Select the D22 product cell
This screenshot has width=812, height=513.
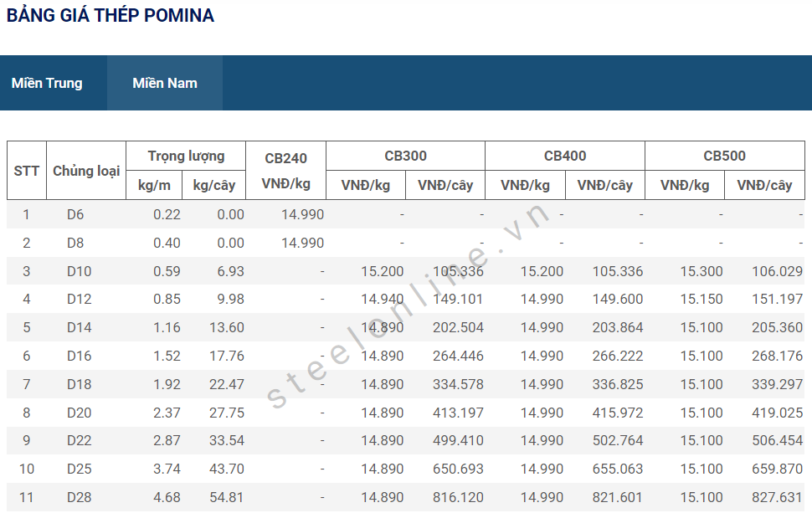[x=79, y=440]
